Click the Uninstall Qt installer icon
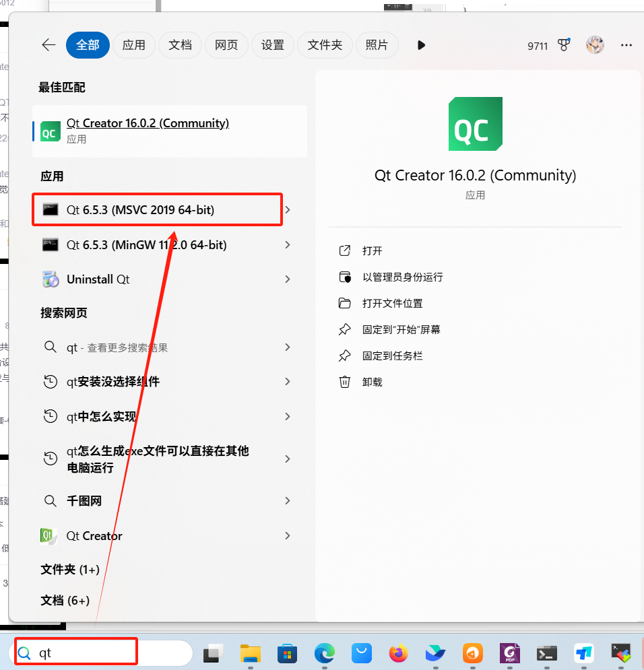The image size is (644, 670). point(51,279)
